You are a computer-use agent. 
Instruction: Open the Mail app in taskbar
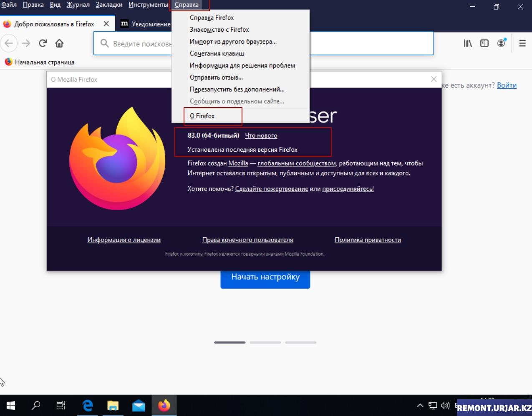tap(139, 405)
